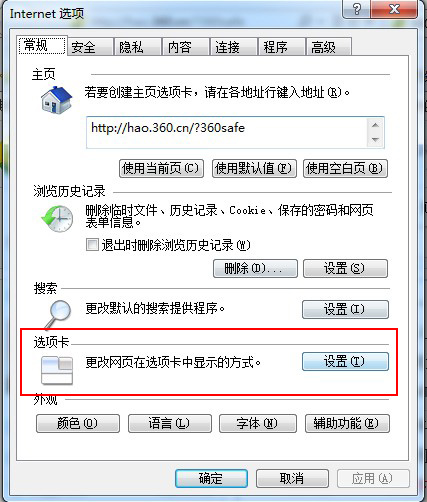Open 删除 browsing history dialog button
427x502 pixels.
(x=255, y=268)
